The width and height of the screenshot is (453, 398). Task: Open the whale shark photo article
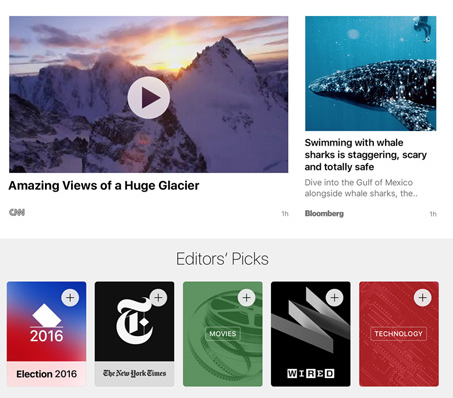click(370, 73)
